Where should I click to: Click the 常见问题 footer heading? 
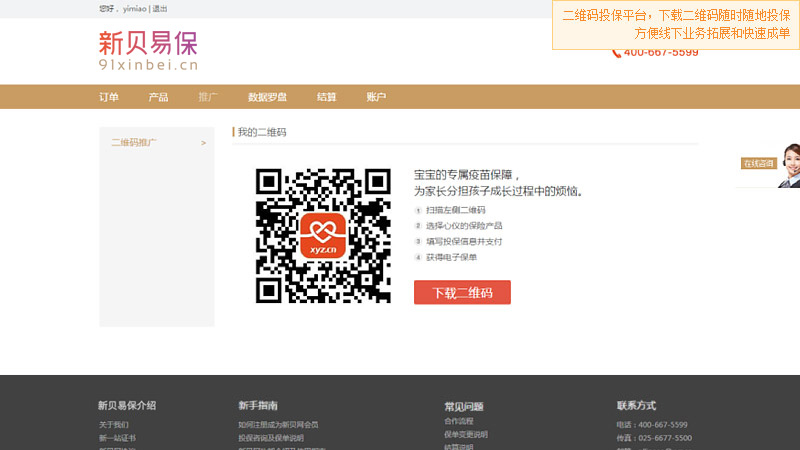tap(464, 407)
